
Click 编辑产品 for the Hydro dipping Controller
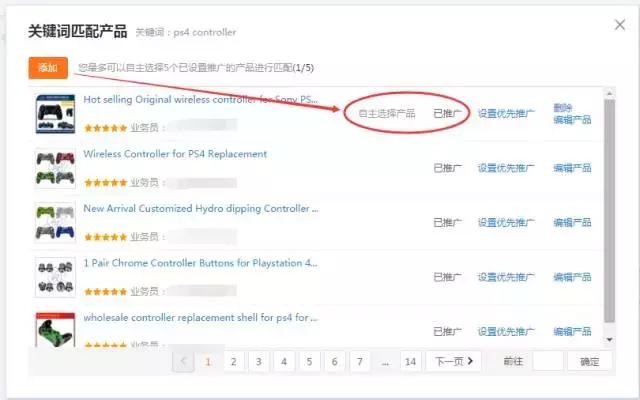tap(572, 222)
